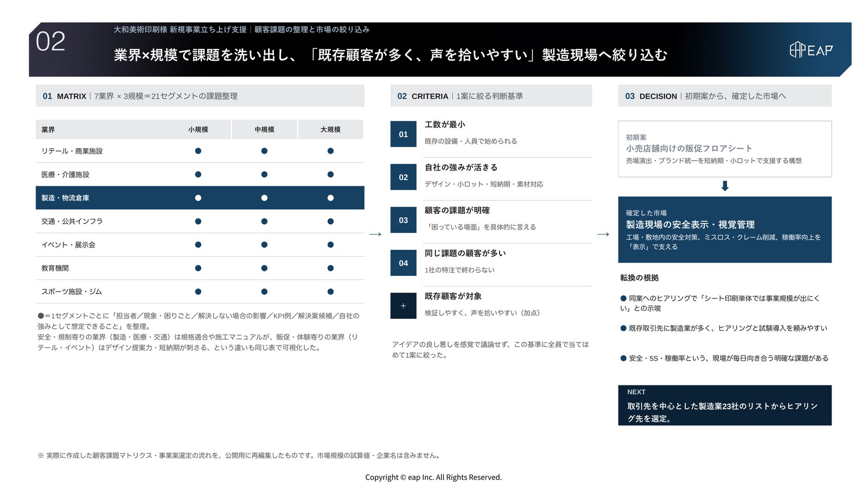Screen dimensions: 868x488
Task: Click the 04 criteria number box
Action: click(x=404, y=263)
